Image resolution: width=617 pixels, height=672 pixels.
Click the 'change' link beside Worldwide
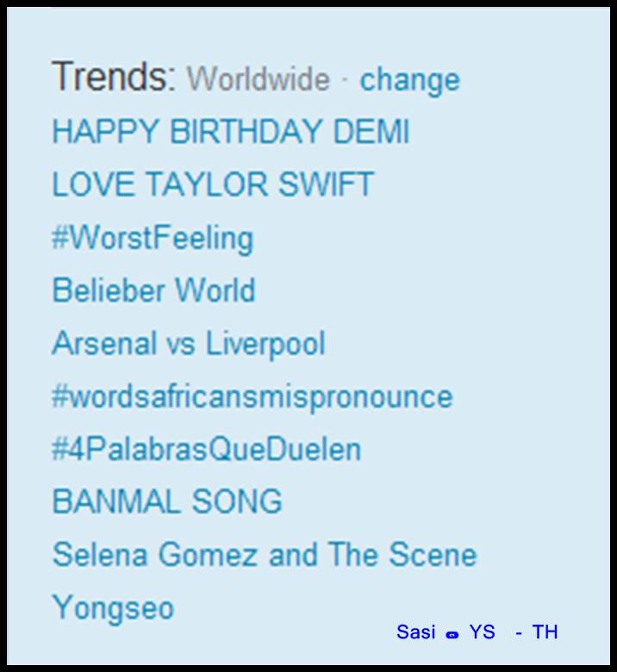(409, 80)
